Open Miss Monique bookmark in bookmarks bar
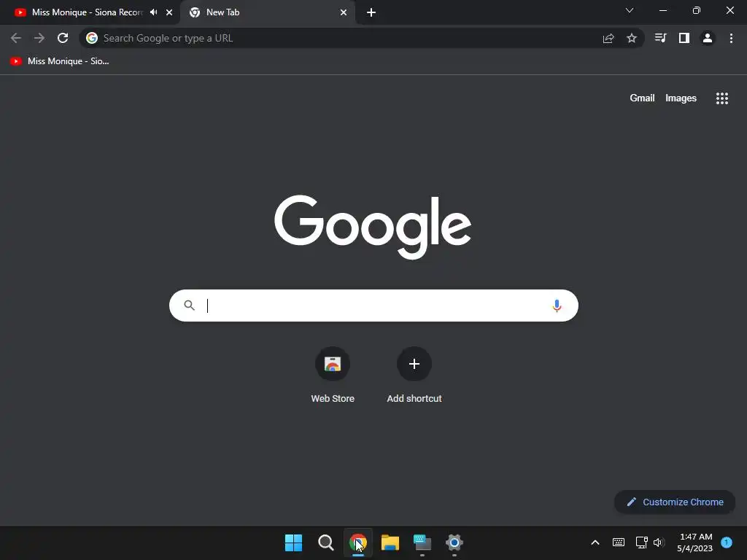 (60, 61)
